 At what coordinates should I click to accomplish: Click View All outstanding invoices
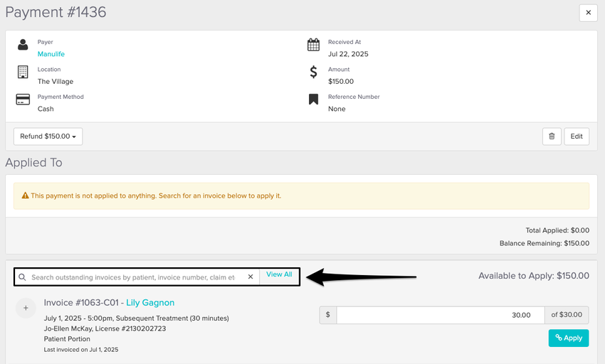[x=279, y=274]
